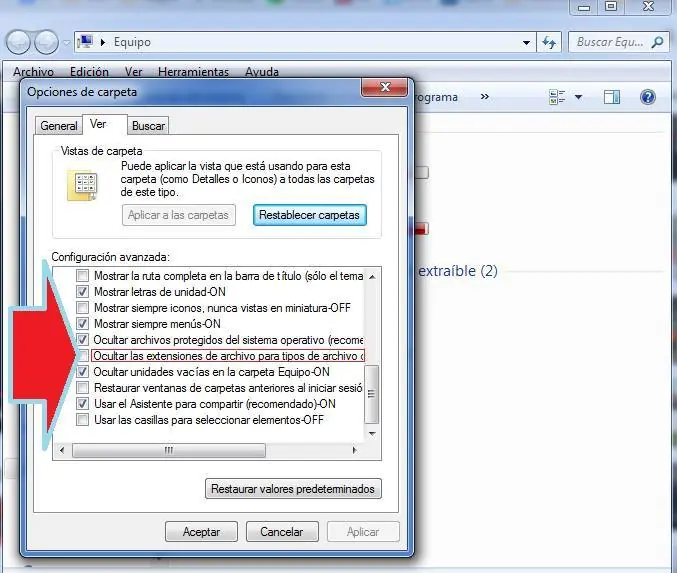This screenshot has width=677, height=573.
Task: Open the Ver menu in the menu bar
Action: (x=133, y=72)
